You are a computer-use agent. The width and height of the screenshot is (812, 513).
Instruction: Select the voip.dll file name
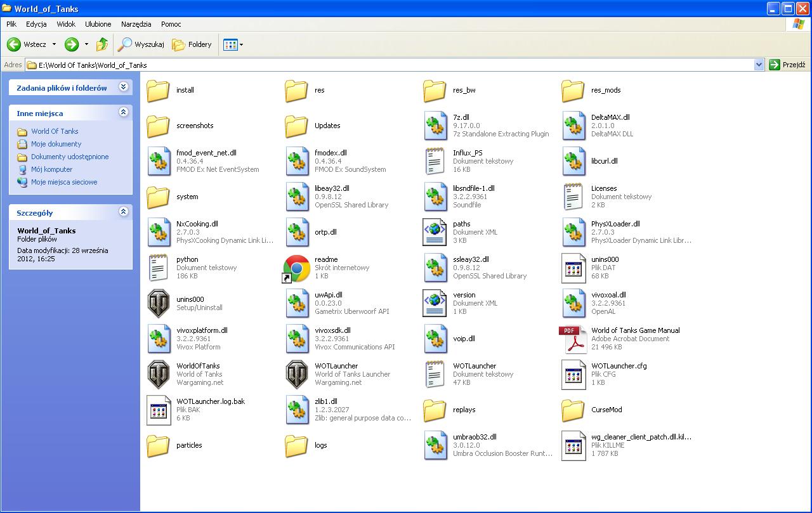click(464, 339)
